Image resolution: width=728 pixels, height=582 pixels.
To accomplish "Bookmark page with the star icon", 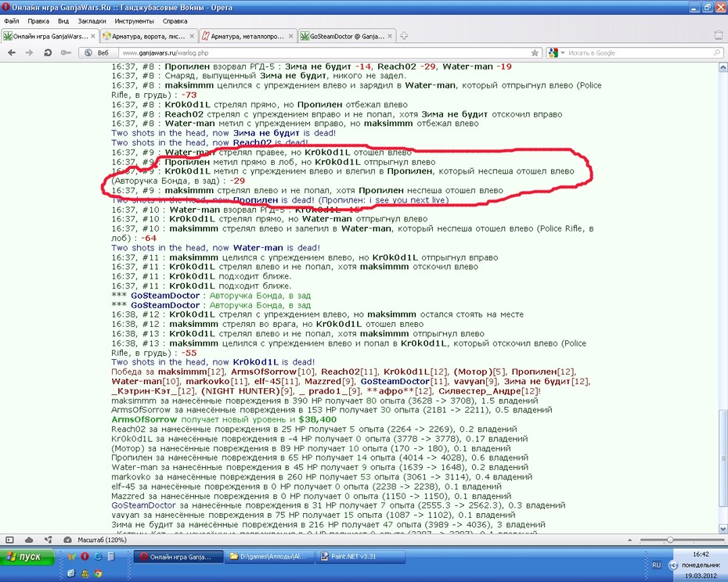I will tap(535, 53).
